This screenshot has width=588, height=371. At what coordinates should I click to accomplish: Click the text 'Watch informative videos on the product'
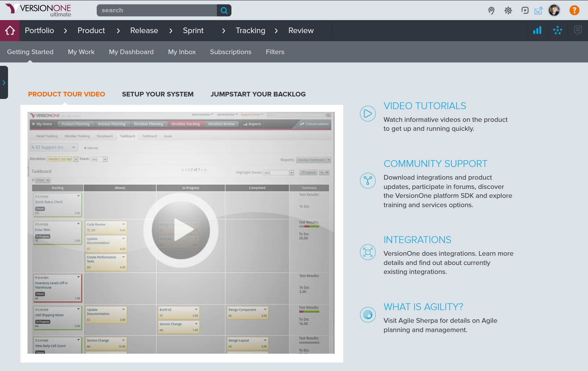446,120
